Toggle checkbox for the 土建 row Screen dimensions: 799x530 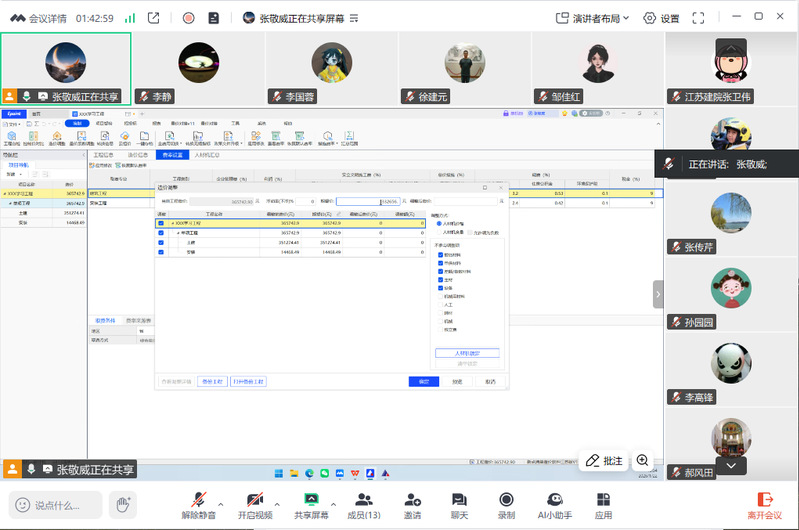161,241
